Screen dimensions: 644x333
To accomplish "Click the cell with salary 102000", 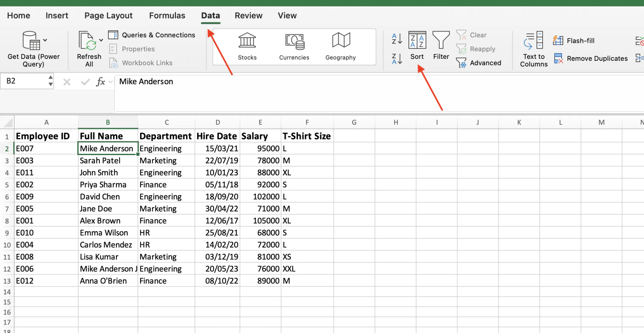I will tap(260, 197).
